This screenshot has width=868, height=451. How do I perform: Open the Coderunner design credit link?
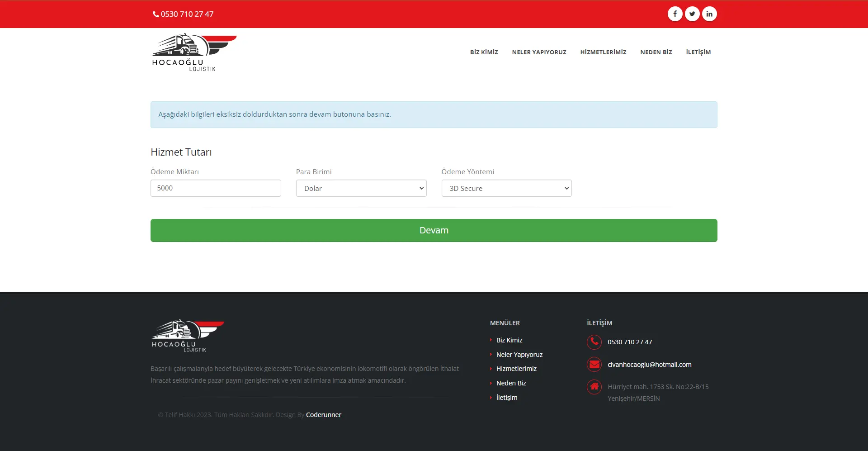pos(323,415)
